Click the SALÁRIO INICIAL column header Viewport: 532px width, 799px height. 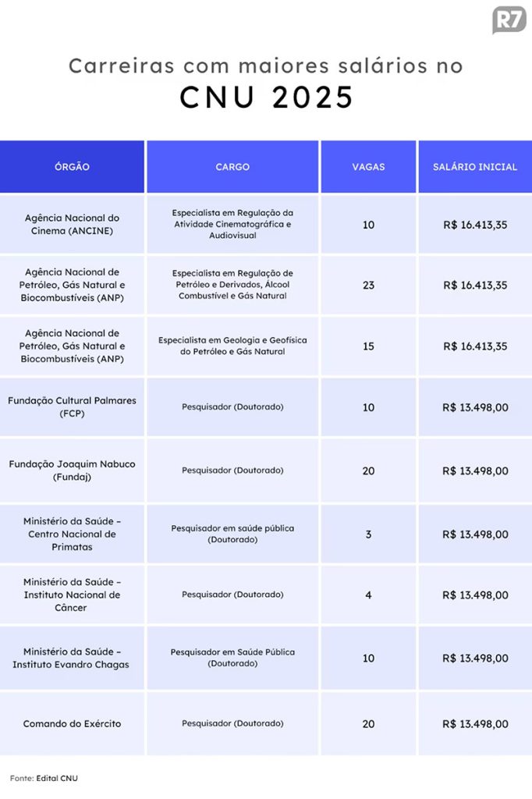point(475,167)
